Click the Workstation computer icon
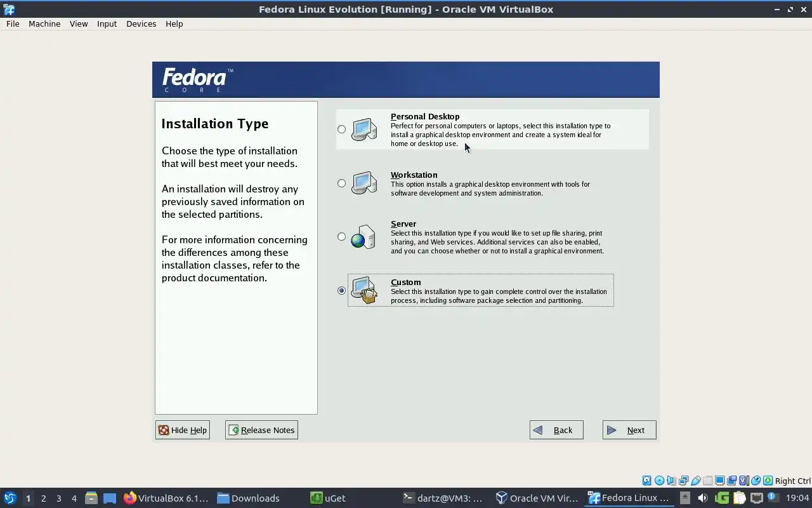Viewport: 812px width, 508px height. tap(364, 183)
